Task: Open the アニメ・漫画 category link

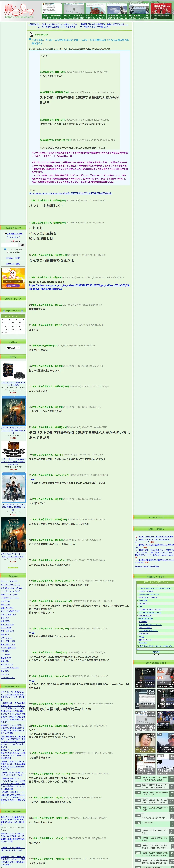Action: pyautogui.click(x=8, y=648)
